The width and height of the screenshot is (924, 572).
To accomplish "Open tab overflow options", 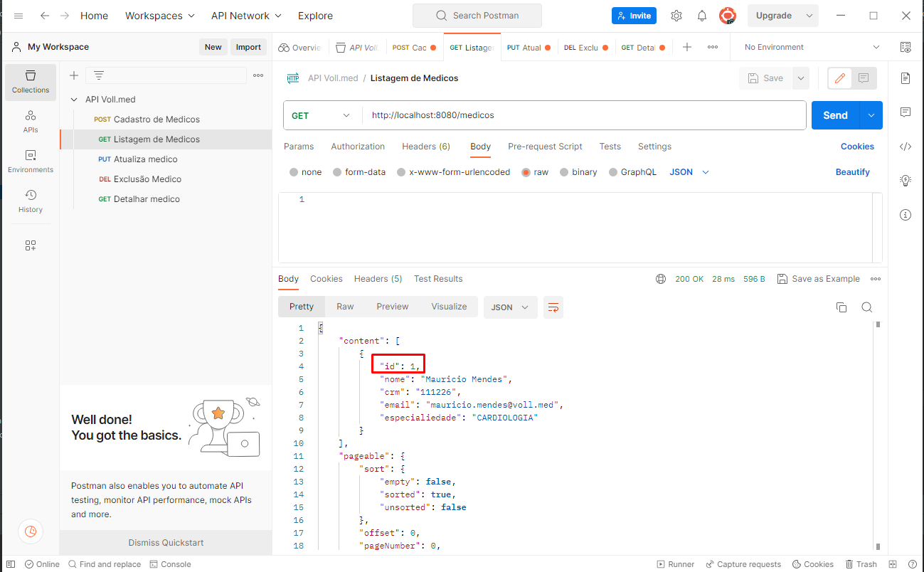I will click(x=713, y=47).
